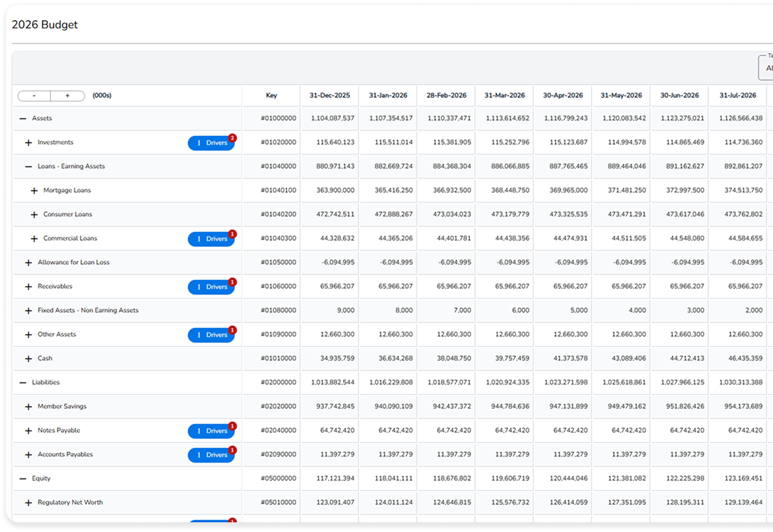Viewport: 773px width, 532px height.
Task: Expand the Regulatory Net Worth row
Action: pos(28,503)
